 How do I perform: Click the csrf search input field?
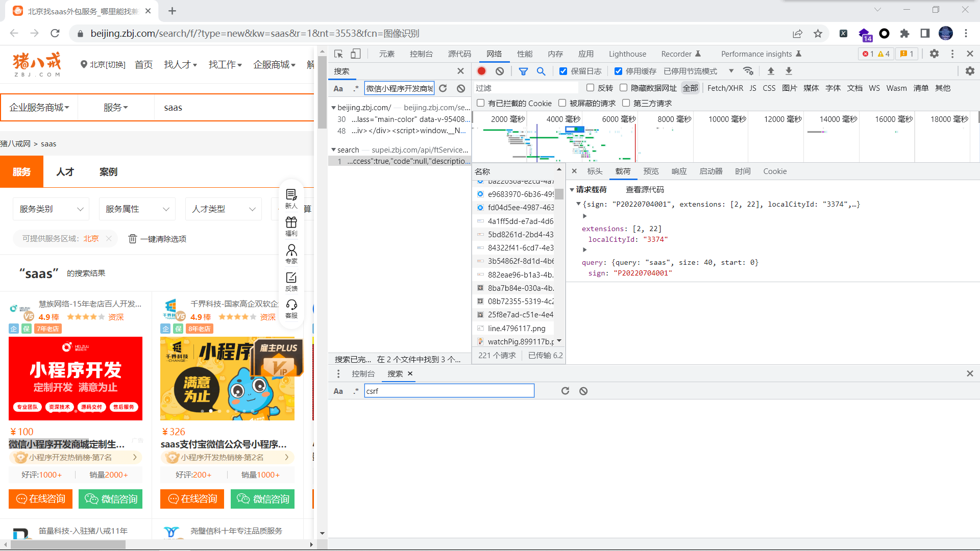point(449,391)
